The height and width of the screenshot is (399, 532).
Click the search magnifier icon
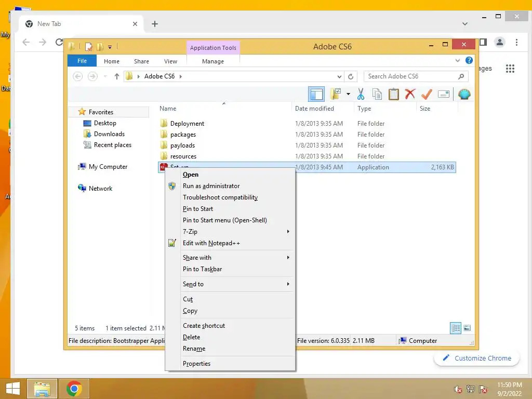[x=461, y=76]
